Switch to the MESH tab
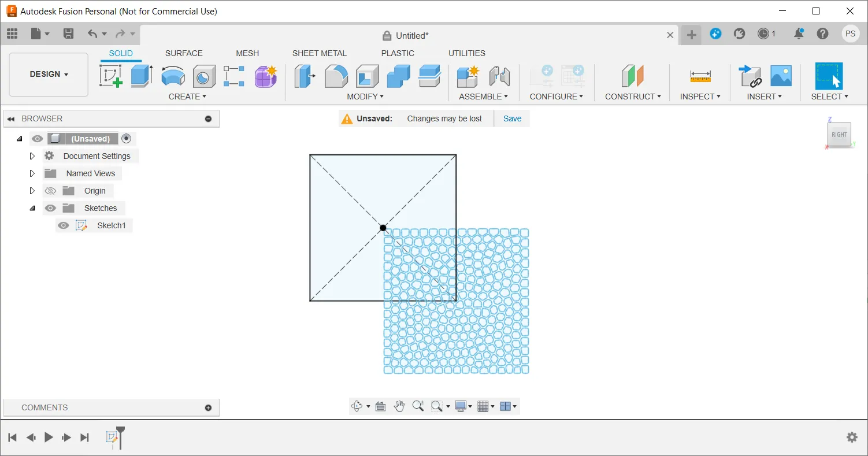The height and width of the screenshot is (456, 868). click(247, 53)
